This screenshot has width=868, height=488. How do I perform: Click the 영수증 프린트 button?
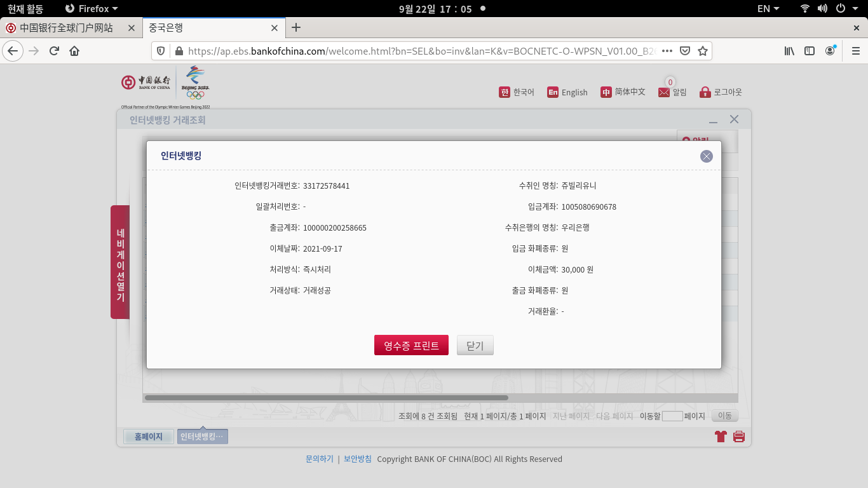pyautogui.click(x=411, y=345)
